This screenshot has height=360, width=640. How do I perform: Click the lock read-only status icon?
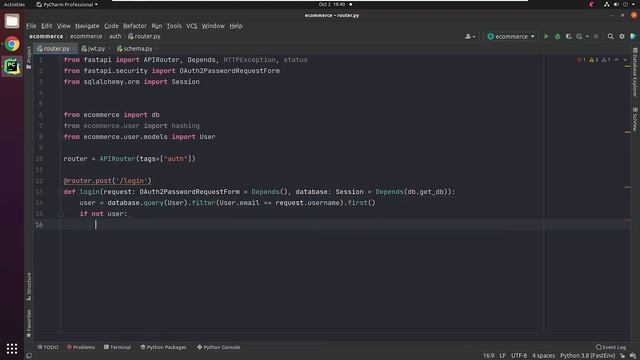click(x=623, y=356)
